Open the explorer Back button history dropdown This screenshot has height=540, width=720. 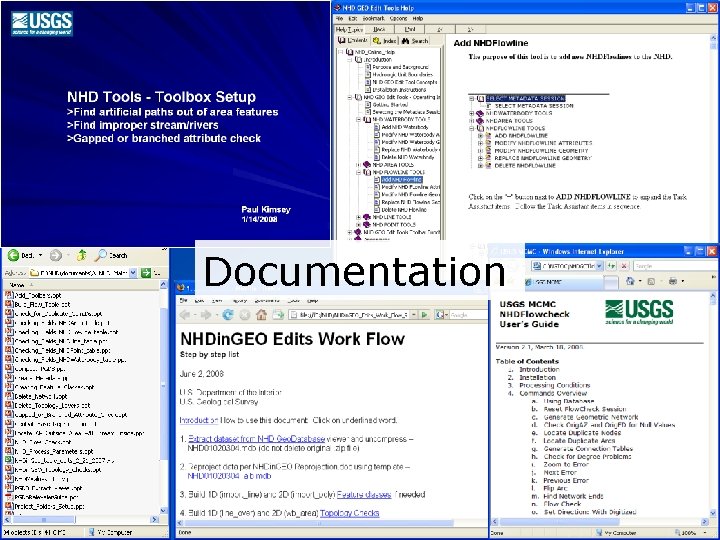tap(40, 255)
